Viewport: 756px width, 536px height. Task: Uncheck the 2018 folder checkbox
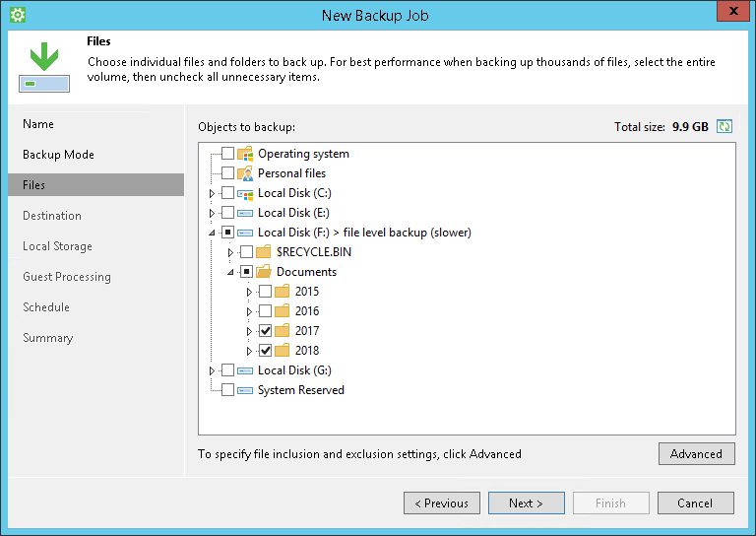(265, 350)
